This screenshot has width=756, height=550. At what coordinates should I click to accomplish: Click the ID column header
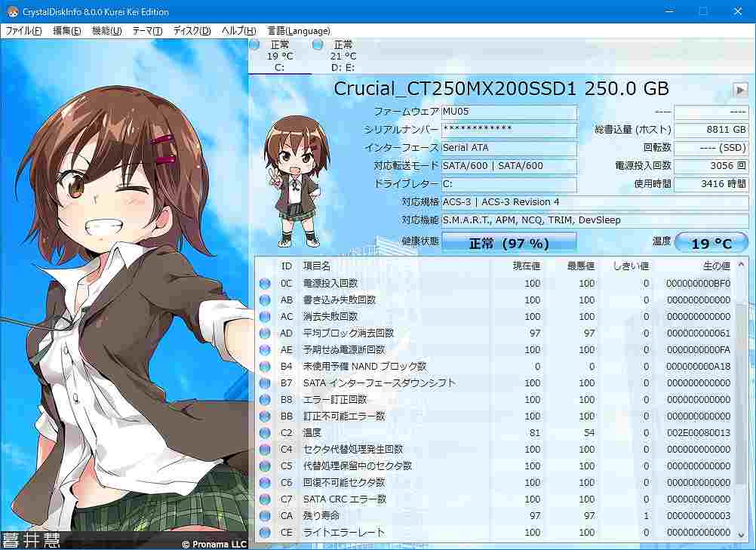coord(287,266)
